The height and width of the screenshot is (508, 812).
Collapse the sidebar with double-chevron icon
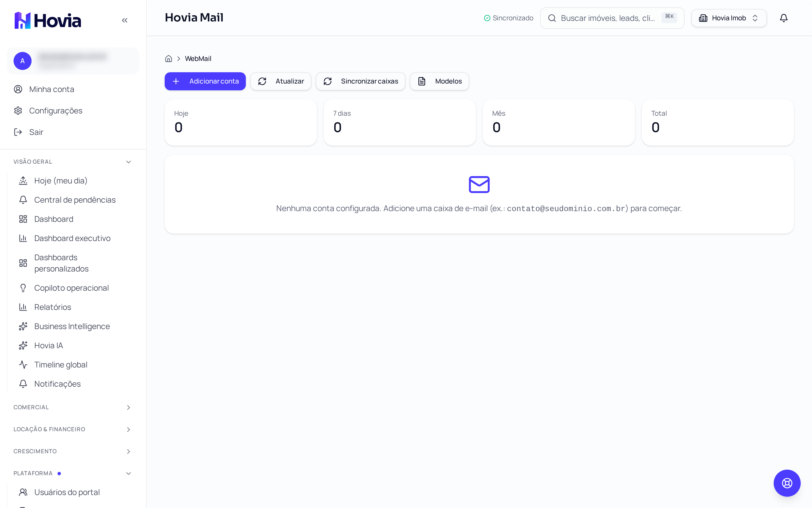coord(125,20)
